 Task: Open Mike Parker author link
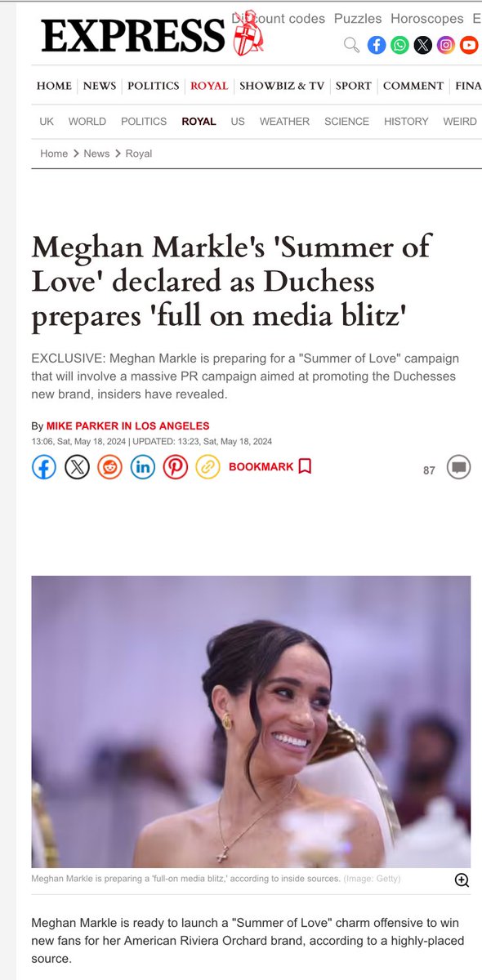tap(127, 426)
